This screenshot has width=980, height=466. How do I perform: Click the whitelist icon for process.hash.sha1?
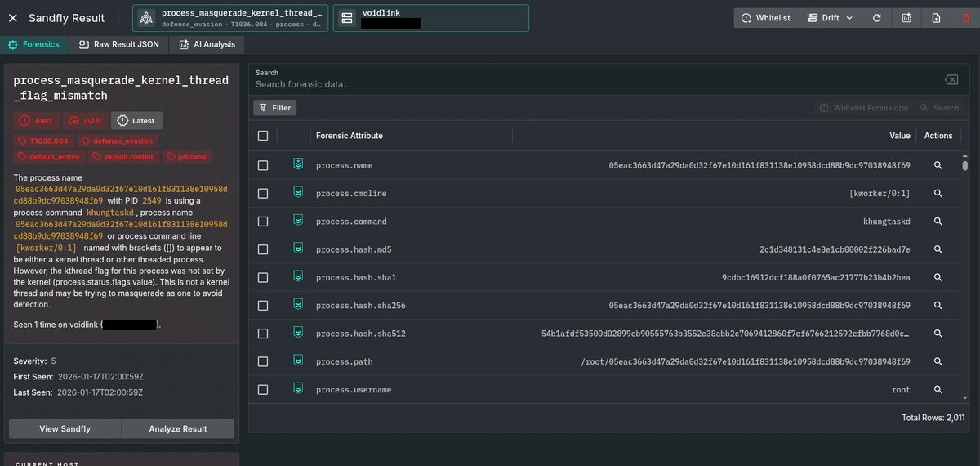point(298,277)
